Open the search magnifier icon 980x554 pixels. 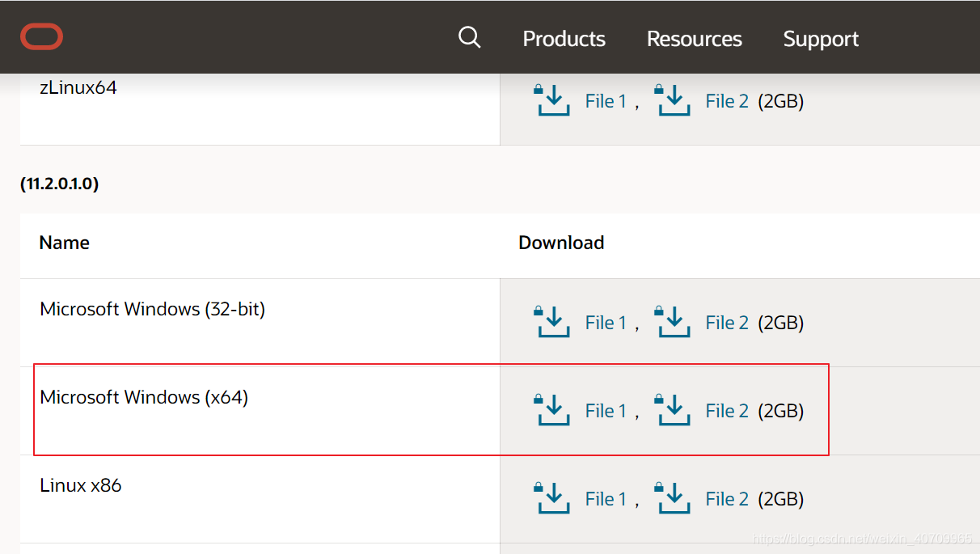[x=469, y=37]
